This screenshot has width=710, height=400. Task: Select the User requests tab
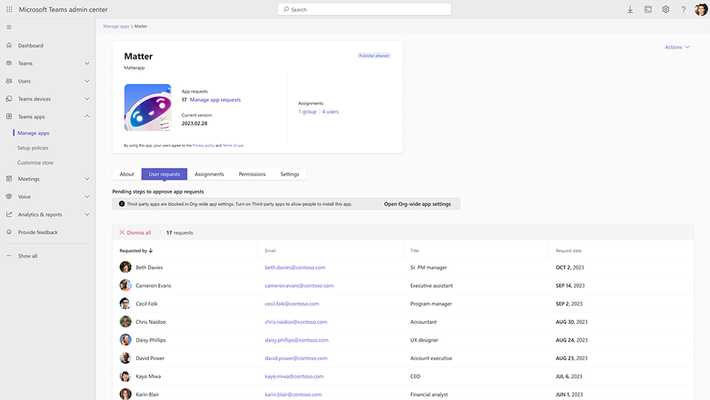click(164, 174)
